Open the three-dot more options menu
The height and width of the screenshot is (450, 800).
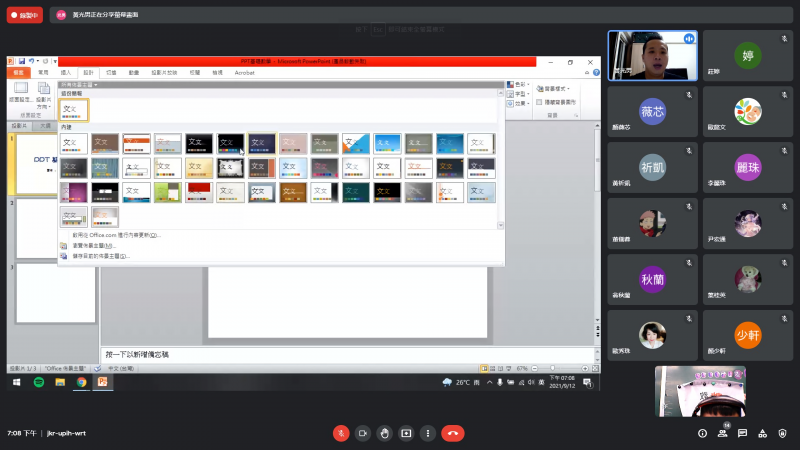click(x=428, y=433)
